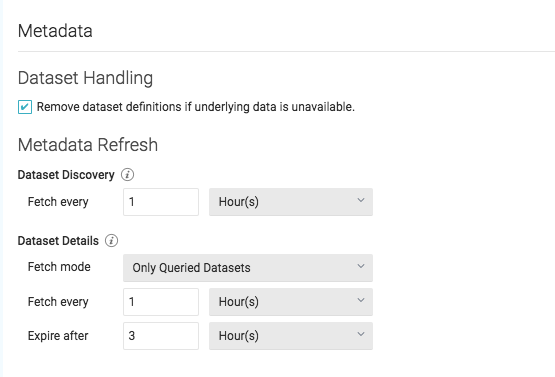
Task: Click the Dataset Discovery bold label
Action: coord(66,175)
